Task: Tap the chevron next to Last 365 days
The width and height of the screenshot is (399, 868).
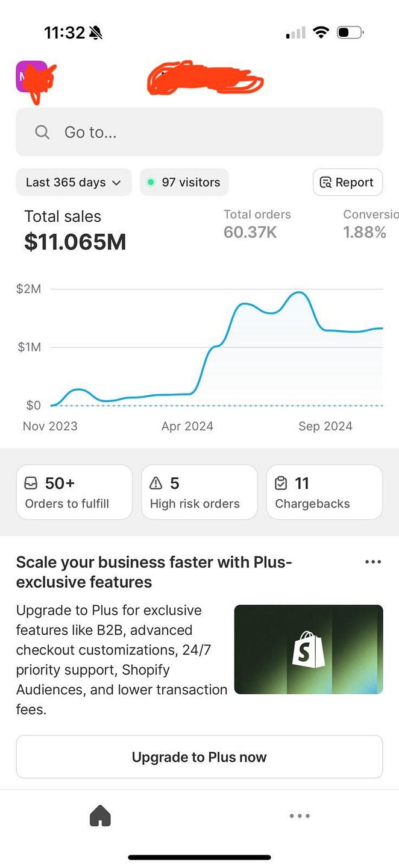Action: tap(117, 183)
